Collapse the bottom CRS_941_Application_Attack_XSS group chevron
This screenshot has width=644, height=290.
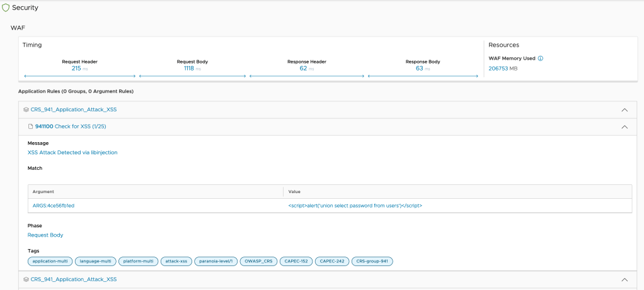(x=624, y=279)
